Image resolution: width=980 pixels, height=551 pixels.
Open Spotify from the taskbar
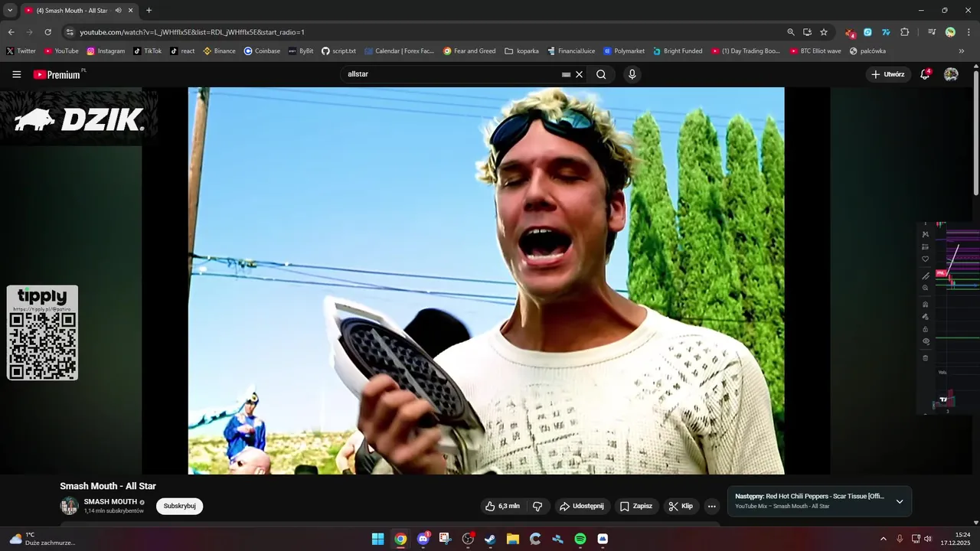(580, 539)
